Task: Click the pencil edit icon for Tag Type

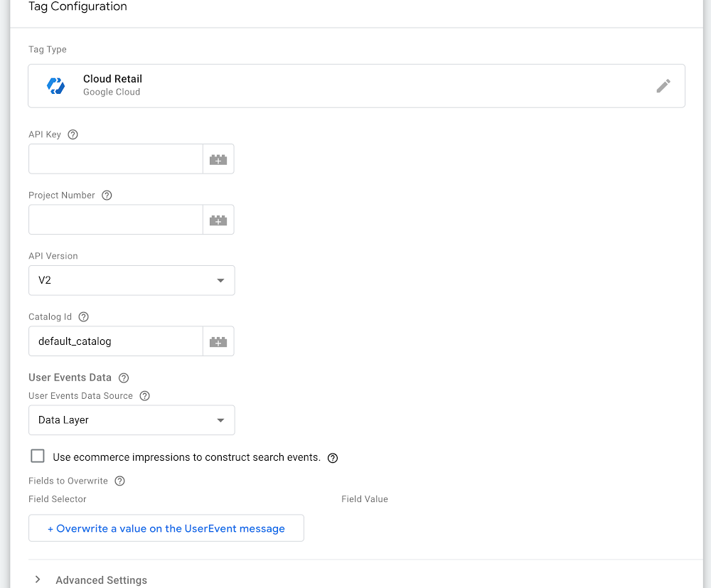Action: tap(663, 86)
